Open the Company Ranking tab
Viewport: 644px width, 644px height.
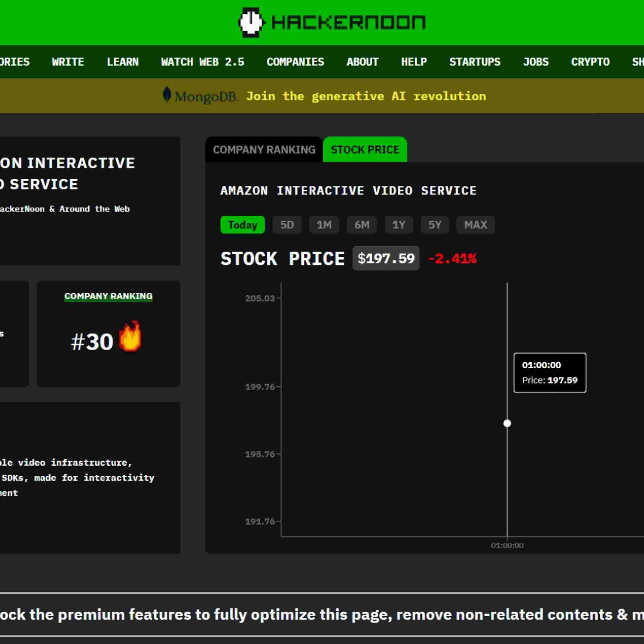pos(264,150)
